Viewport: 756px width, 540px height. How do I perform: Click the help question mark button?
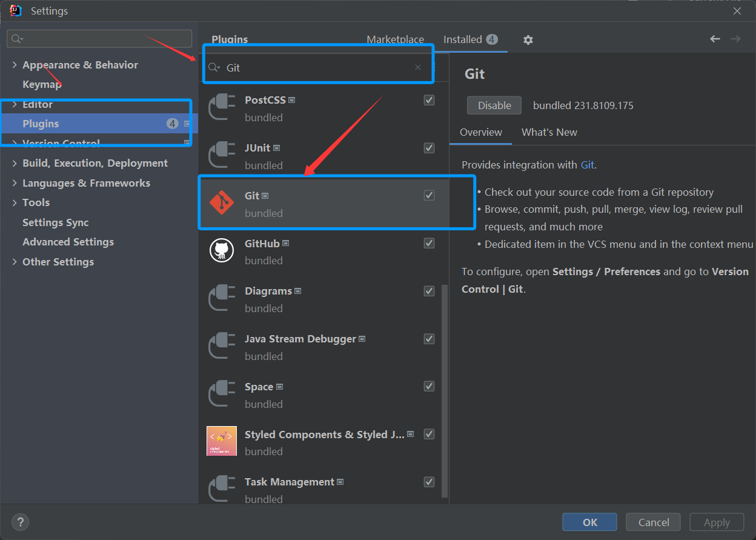pyautogui.click(x=20, y=522)
